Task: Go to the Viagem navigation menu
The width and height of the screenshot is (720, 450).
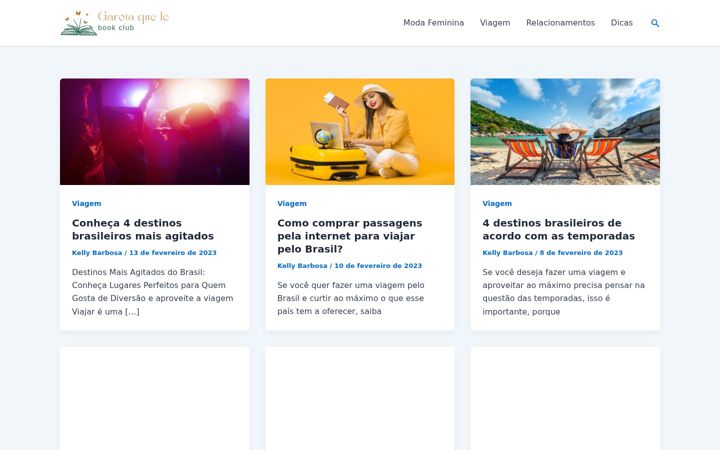Action: (495, 23)
